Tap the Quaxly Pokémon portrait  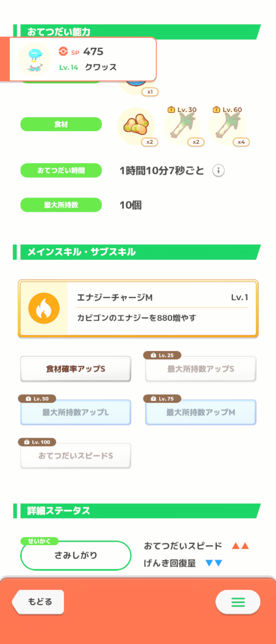[34, 59]
